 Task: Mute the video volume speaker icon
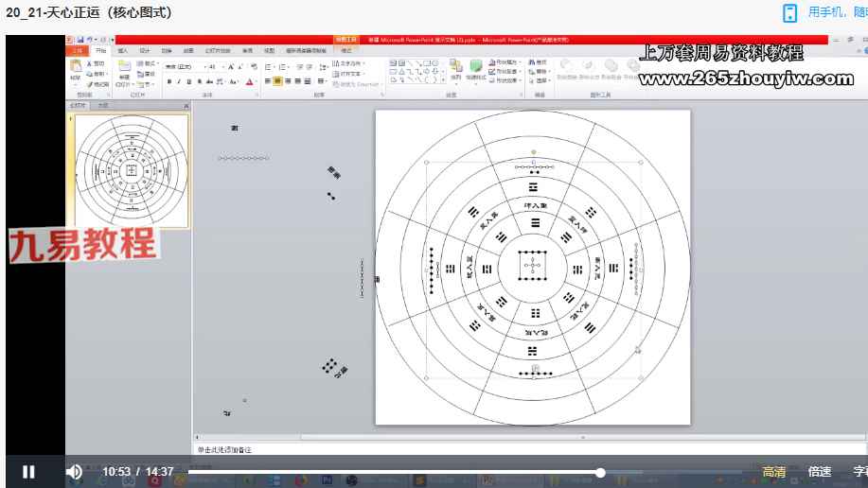tap(74, 472)
